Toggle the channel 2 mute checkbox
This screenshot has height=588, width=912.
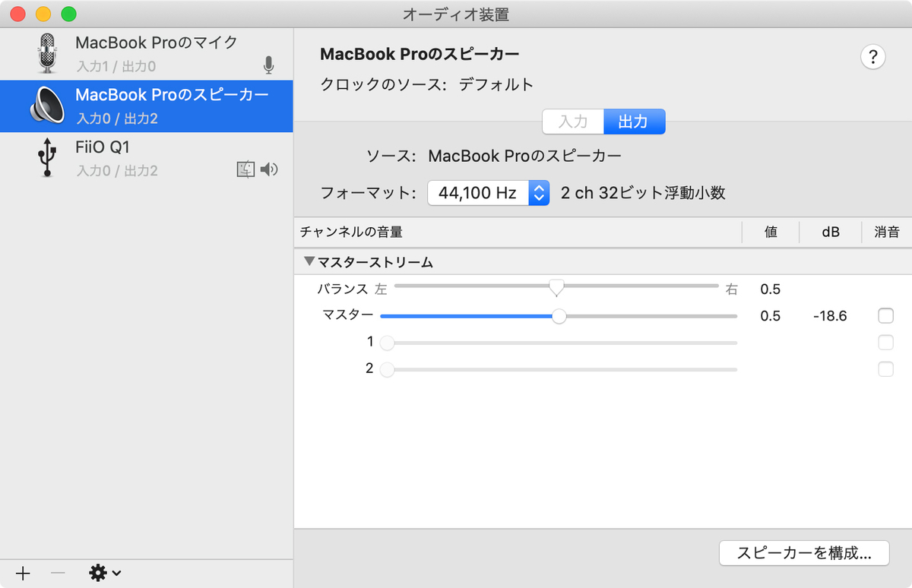885,369
